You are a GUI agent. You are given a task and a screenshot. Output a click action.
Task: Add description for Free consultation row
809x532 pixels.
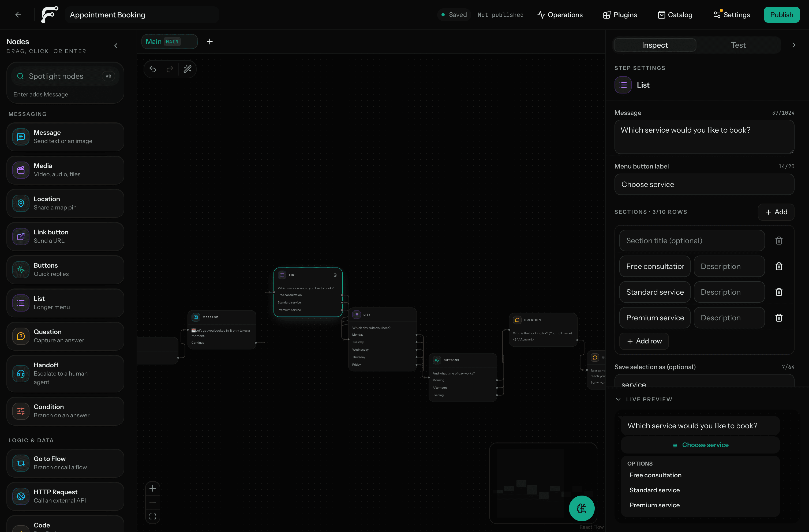click(729, 266)
